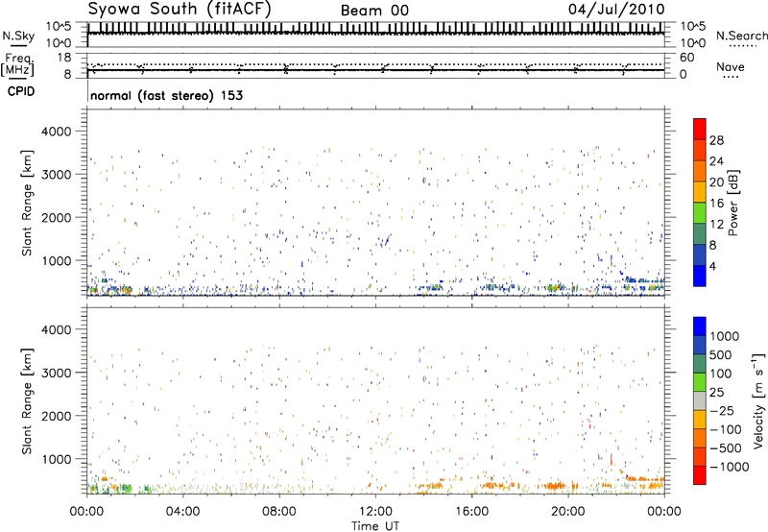
Task: Click the 'CPID' label
Action: coord(21,91)
